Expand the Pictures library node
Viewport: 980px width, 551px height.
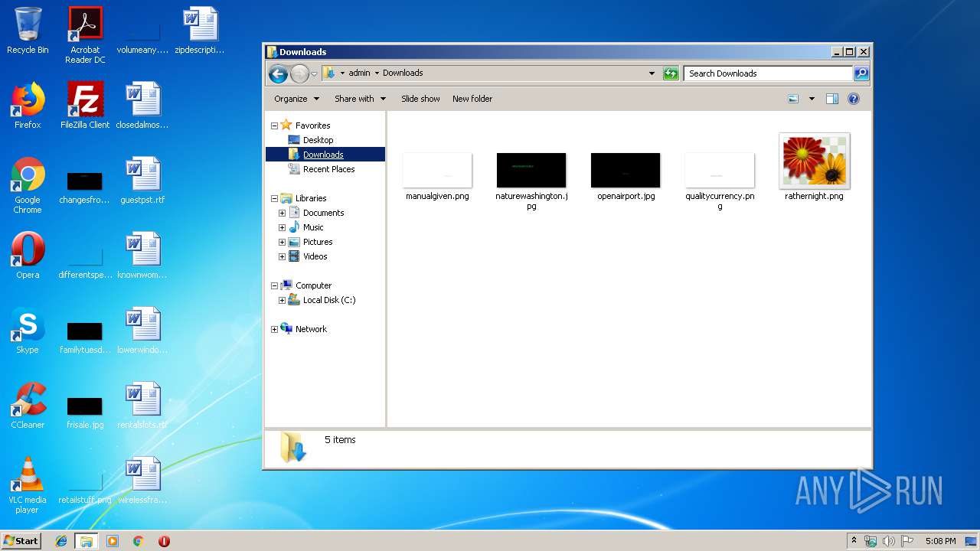[x=282, y=242]
